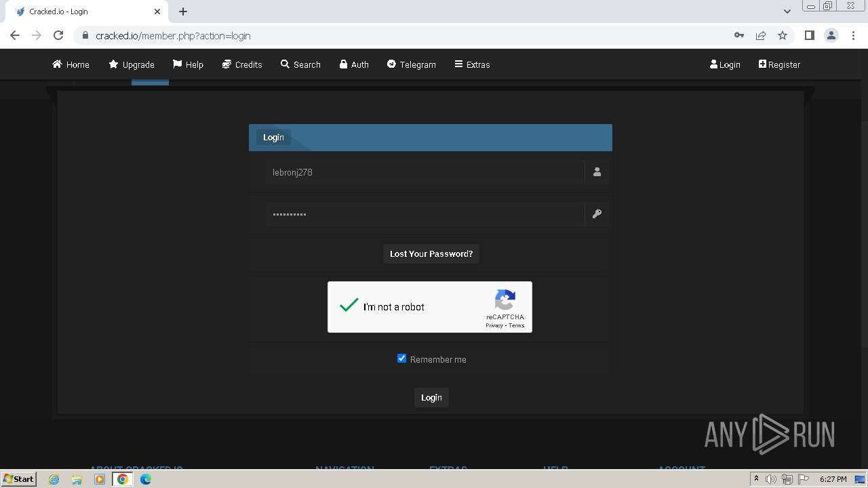Bookmark this page with the star icon

coord(783,35)
